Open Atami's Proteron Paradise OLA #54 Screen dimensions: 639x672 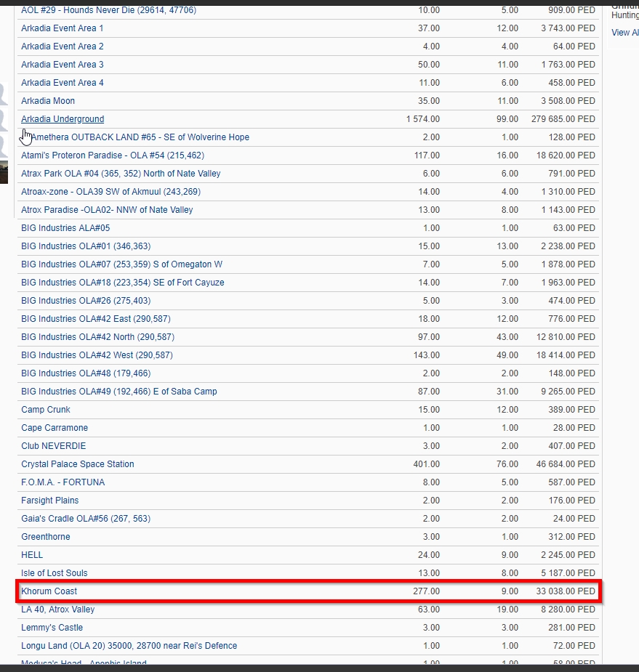(112, 155)
